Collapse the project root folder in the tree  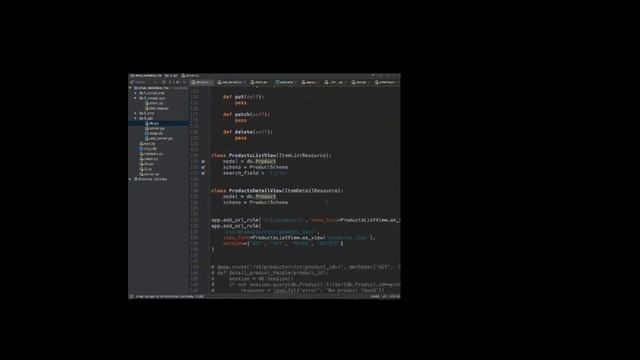tap(130, 88)
